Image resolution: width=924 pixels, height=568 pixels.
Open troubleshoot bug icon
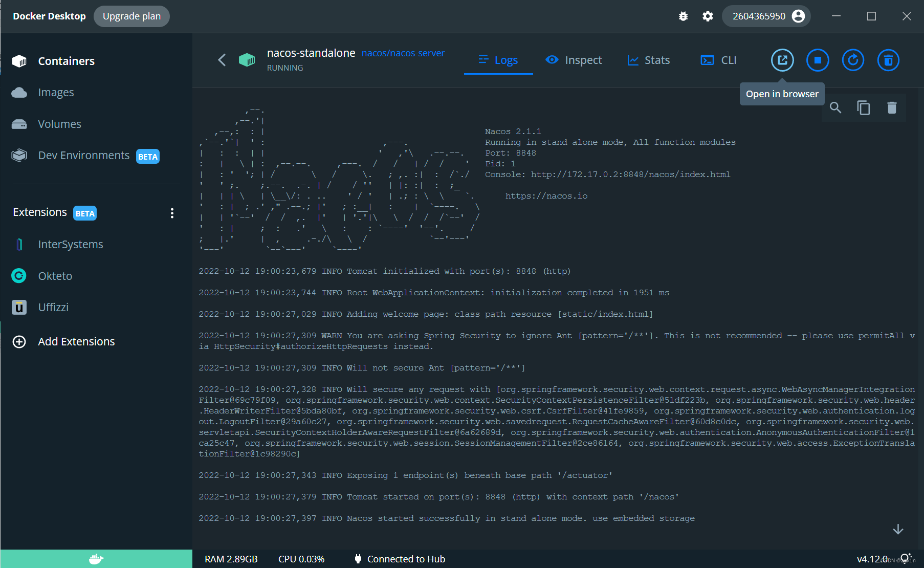point(683,16)
